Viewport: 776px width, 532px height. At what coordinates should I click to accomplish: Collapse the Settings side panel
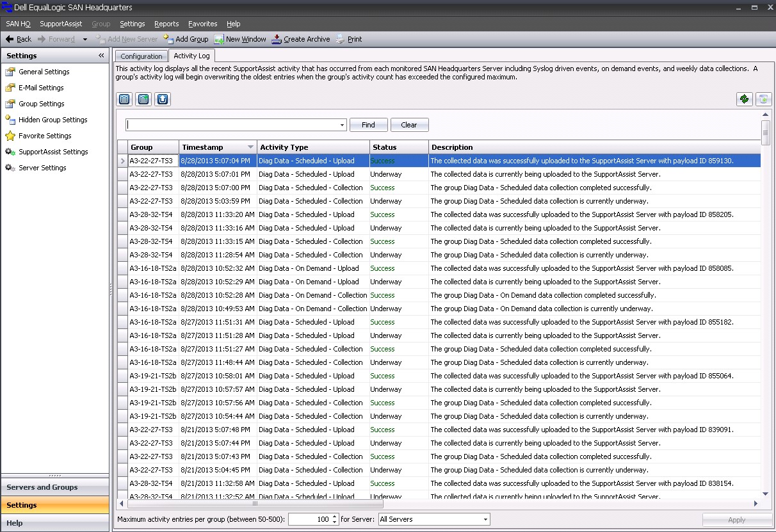pos(101,56)
